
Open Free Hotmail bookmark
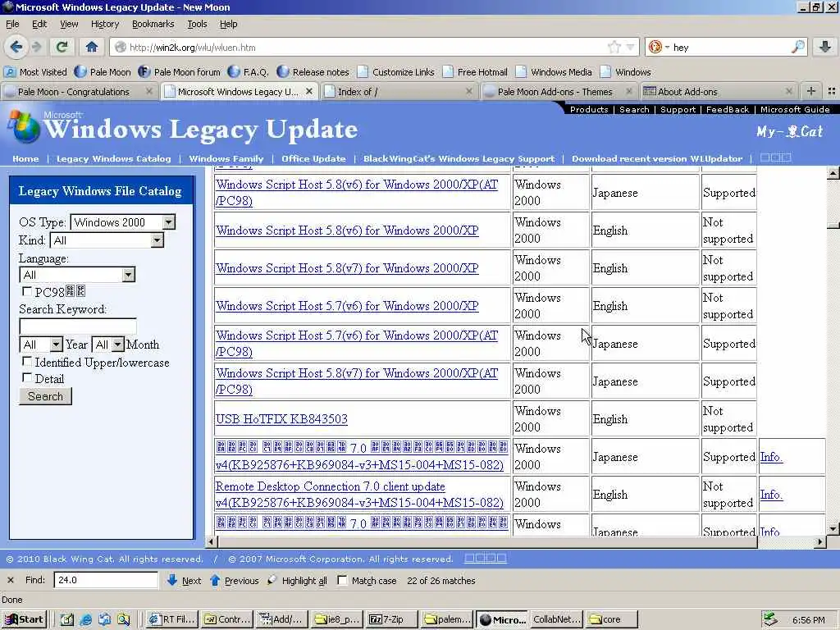475,72
